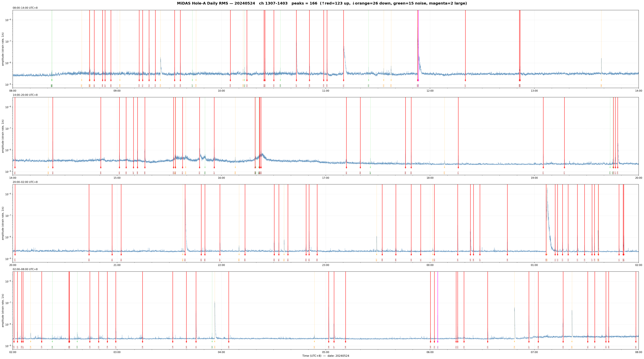The height and width of the screenshot is (359, 644).
Task: Click the '14:00–20:00 UTC+8' panel title
Action: [25, 95]
